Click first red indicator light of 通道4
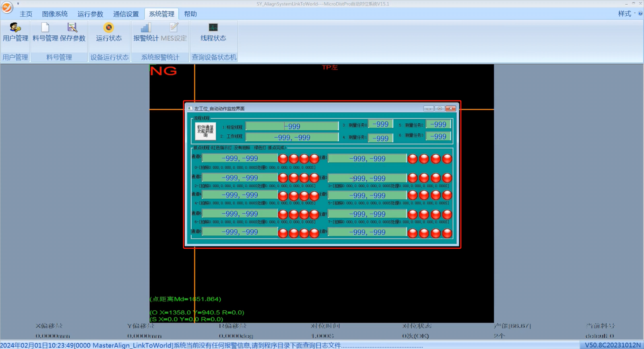Viewport: 644px width, 349px height. (x=283, y=196)
